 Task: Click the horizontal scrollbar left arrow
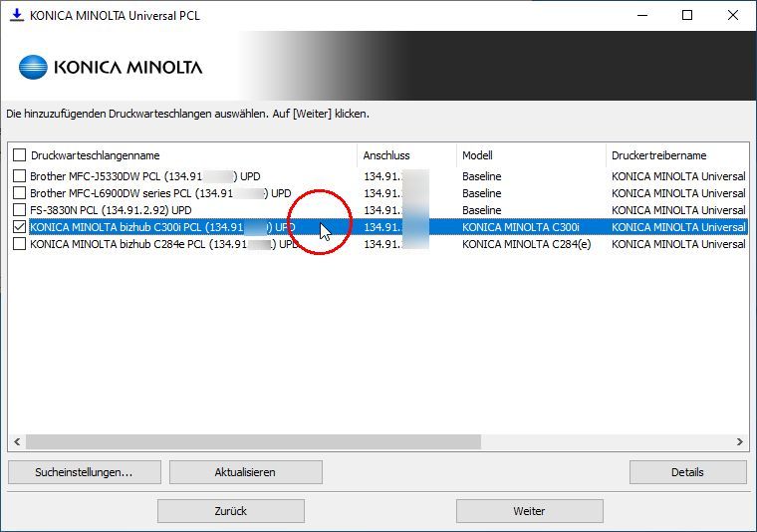click(16, 441)
